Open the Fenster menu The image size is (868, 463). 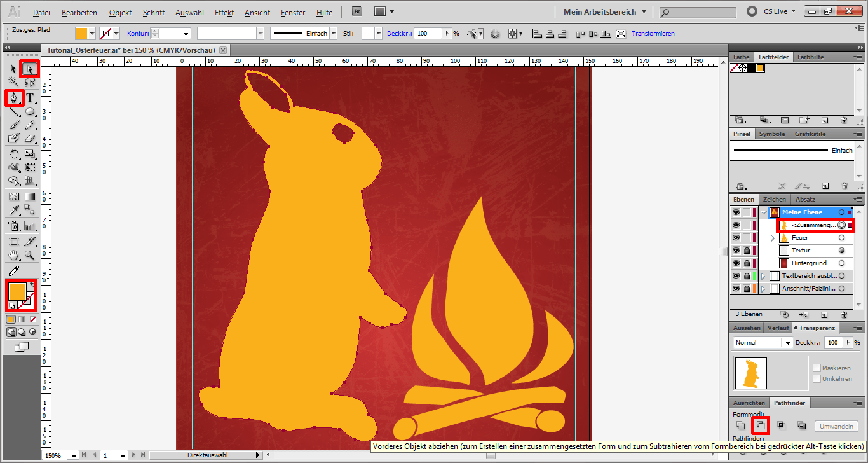(292, 12)
